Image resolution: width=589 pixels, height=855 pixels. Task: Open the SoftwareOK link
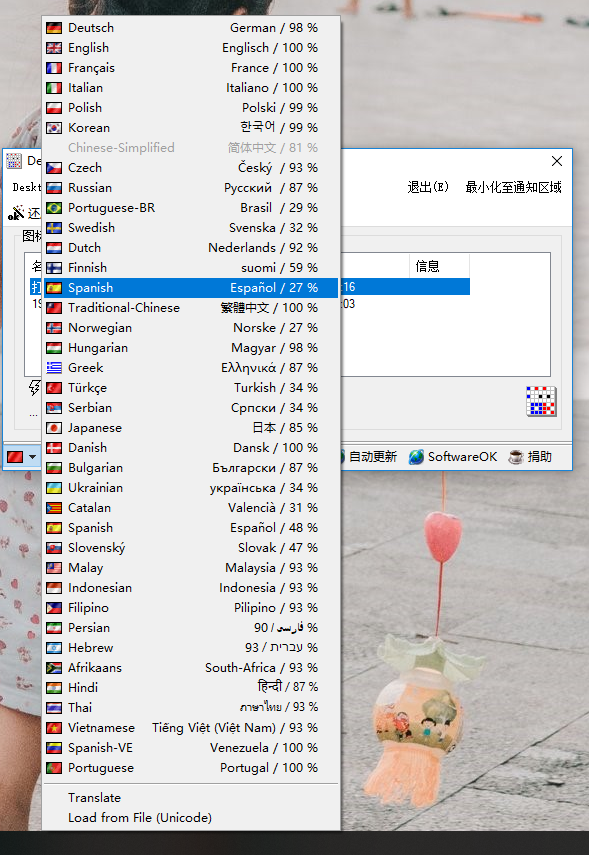tap(453, 457)
